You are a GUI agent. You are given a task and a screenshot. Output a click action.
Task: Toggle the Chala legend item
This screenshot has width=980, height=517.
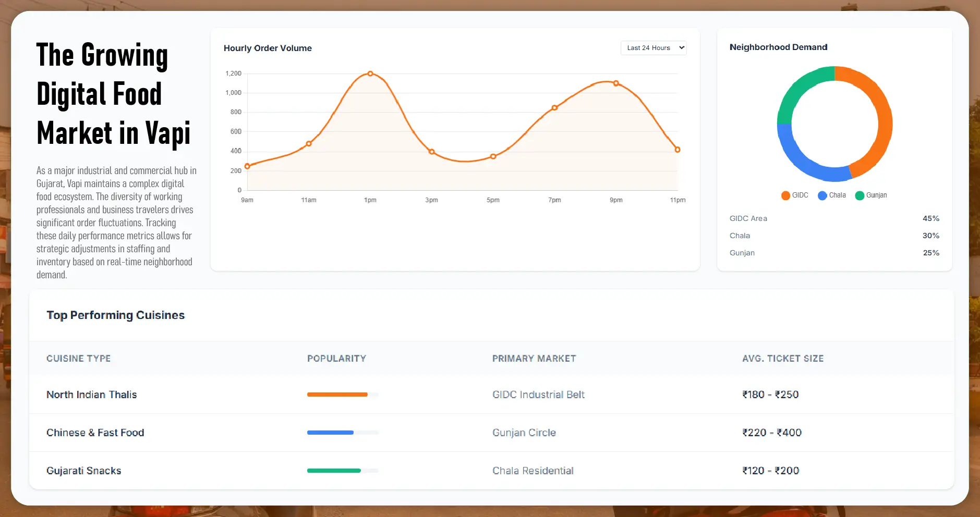(832, 195)
